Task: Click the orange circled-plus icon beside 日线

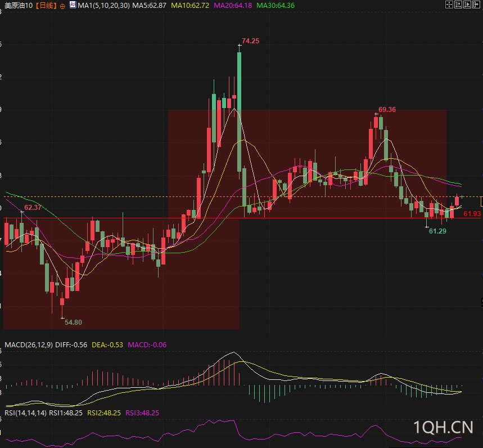Action: [62, 6]
